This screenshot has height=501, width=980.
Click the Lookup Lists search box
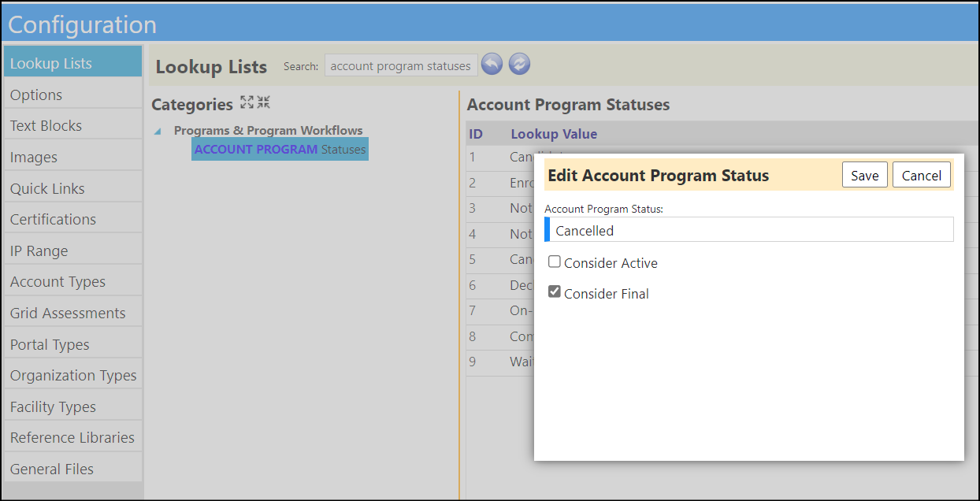click(401, 65)
